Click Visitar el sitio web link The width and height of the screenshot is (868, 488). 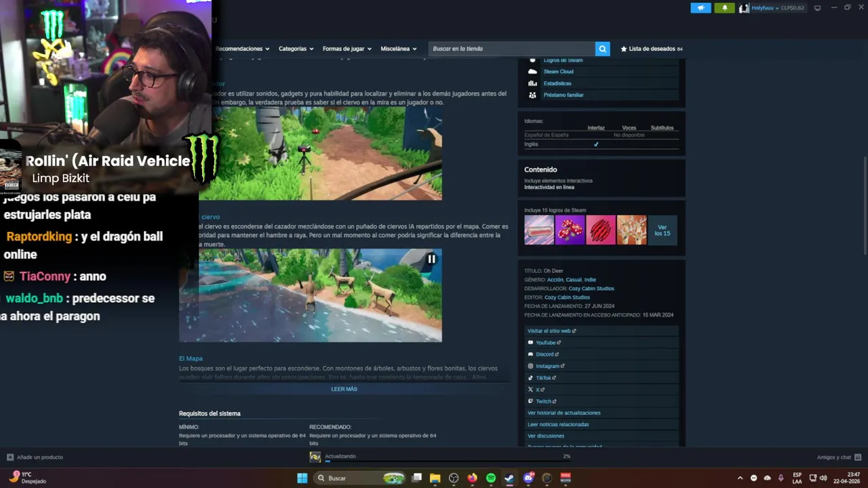coord(552,331)
